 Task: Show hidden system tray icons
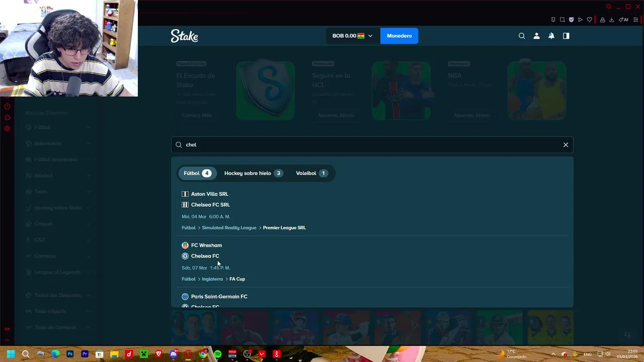[553, 354]
